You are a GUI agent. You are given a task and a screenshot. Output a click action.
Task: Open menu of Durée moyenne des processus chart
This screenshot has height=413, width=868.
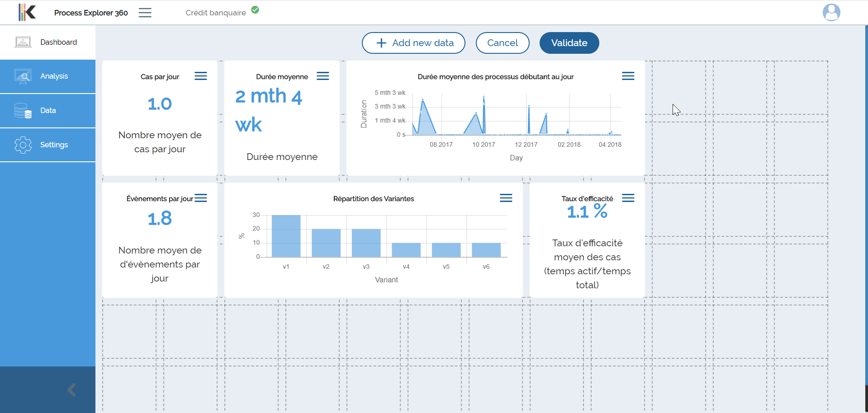(628, 76)
